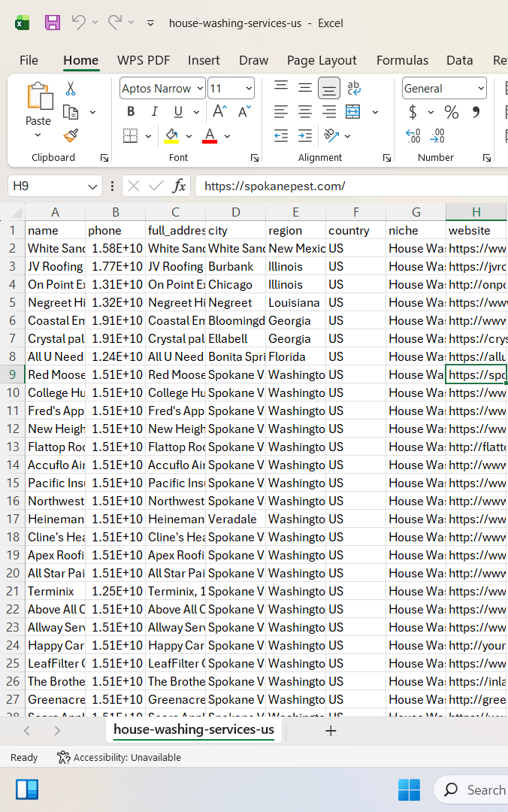Align text left
Viewport: 508px width, 812px height.
click(281, 112)
